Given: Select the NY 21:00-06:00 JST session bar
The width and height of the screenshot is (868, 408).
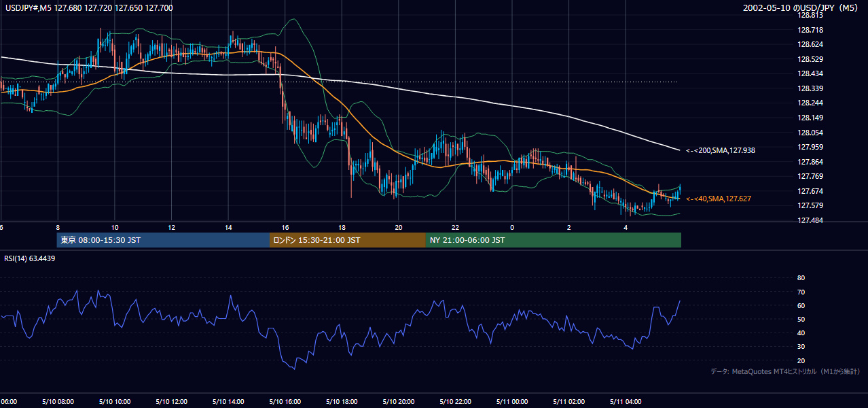Looking at the screenshot, I should [554, 240].
